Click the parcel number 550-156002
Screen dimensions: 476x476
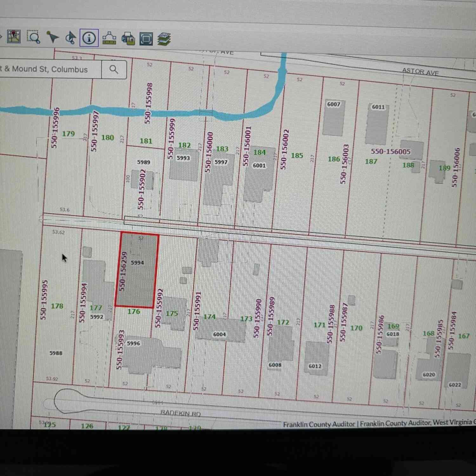[285, 149]
